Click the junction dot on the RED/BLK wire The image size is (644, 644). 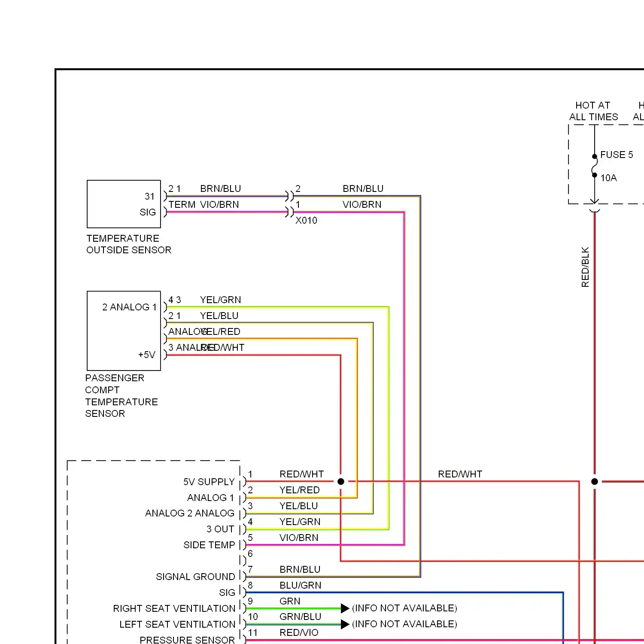coord(595,482)
